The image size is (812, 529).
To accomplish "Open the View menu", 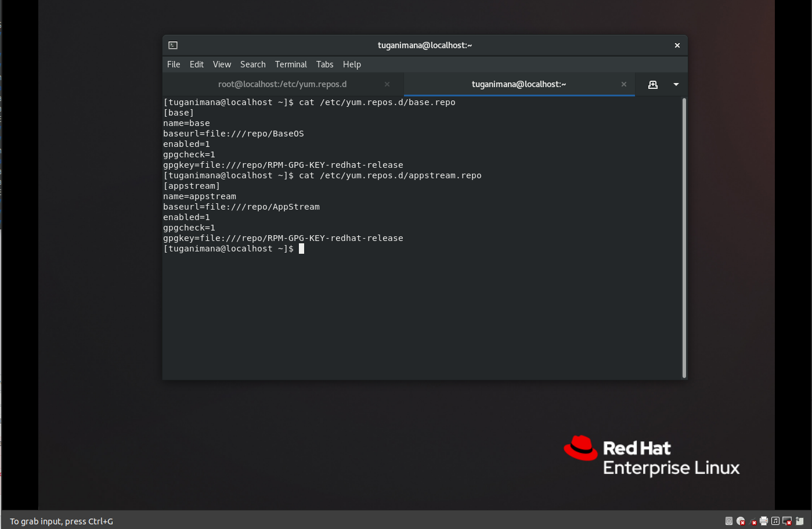I will coord(222,64).
